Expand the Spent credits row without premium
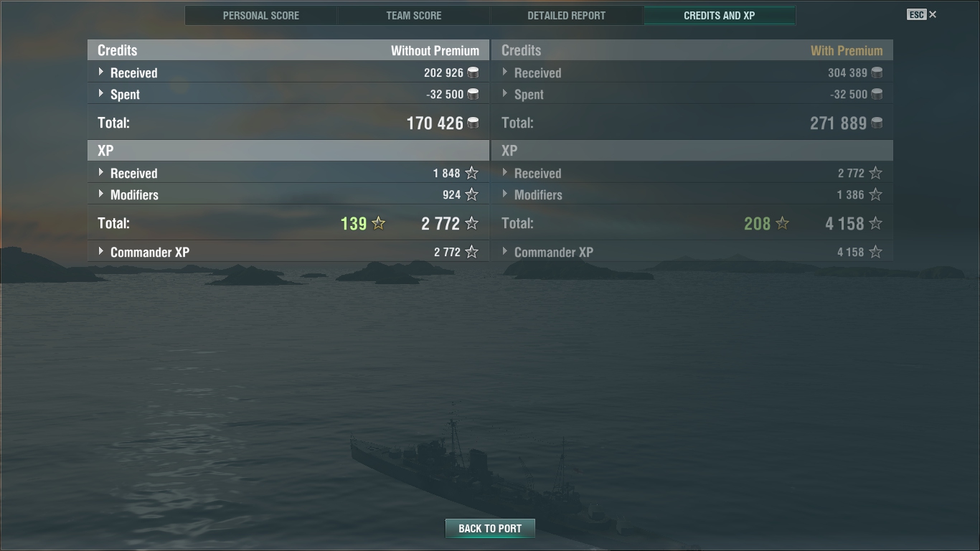Image resolution: width=980 pixels, height=551 pixels. click(x=288, y=94)
